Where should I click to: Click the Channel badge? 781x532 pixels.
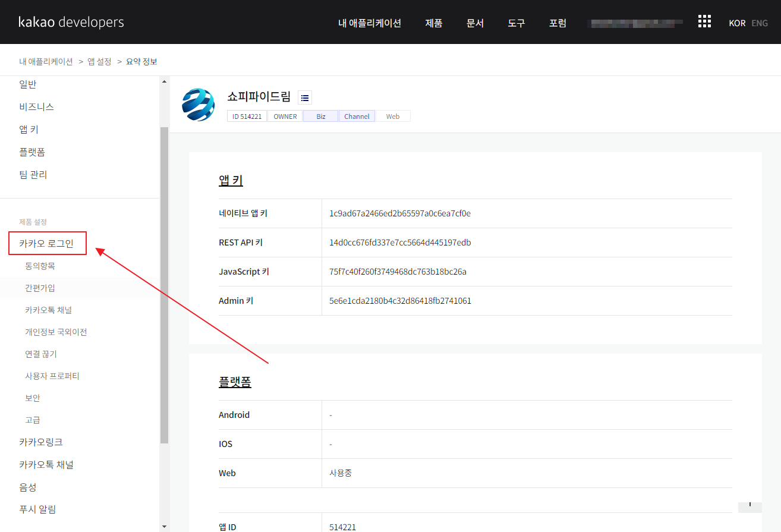click(357, 117)
